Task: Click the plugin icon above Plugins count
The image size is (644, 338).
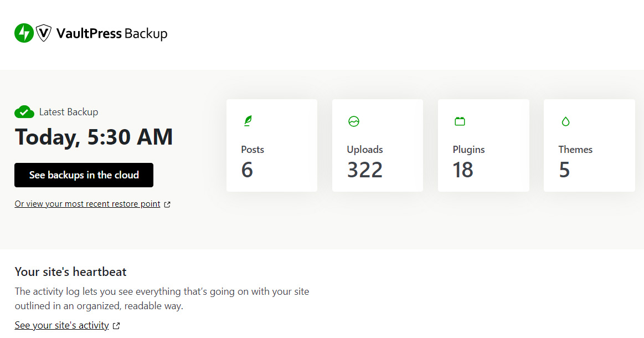Action: coord(460,121)
